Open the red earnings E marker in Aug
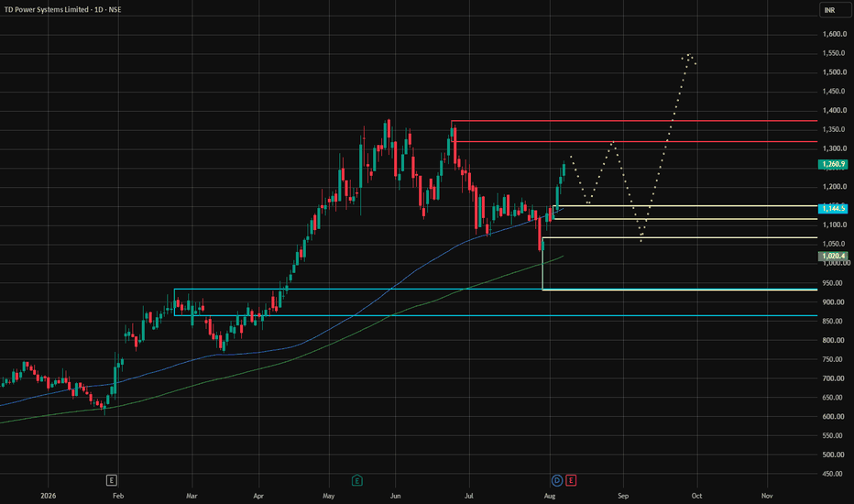This screenshot has width=854, height=504. pyautogui.click(x=570, y=480)
